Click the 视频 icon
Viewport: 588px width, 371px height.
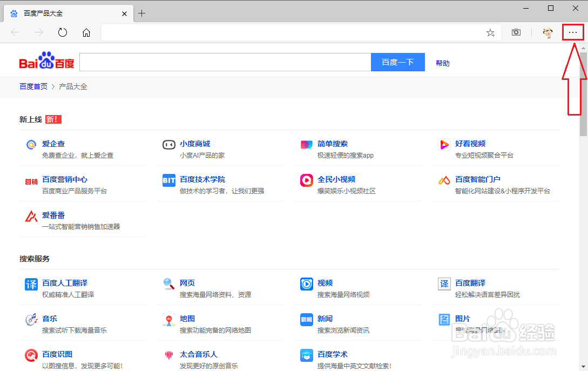[x=306, y=284]
